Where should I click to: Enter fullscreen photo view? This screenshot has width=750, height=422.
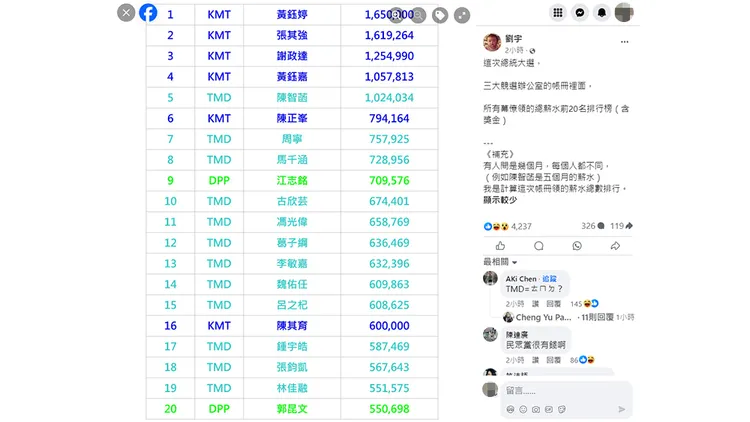pos(462,15)
